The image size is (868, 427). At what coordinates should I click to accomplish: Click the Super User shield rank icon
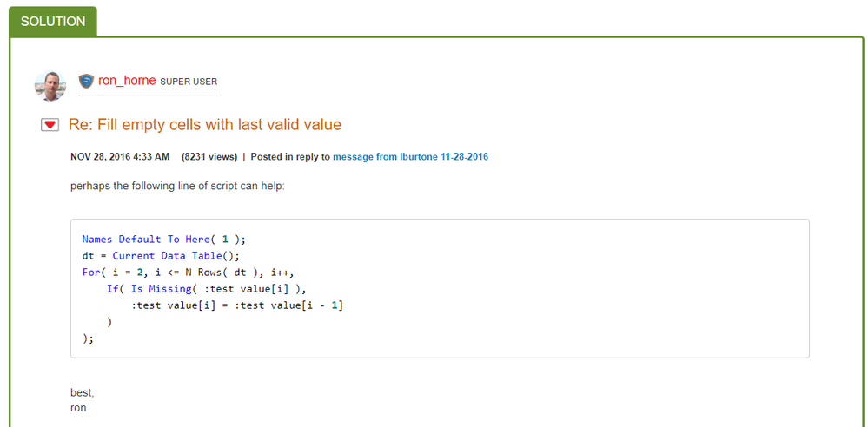(86, 81)
